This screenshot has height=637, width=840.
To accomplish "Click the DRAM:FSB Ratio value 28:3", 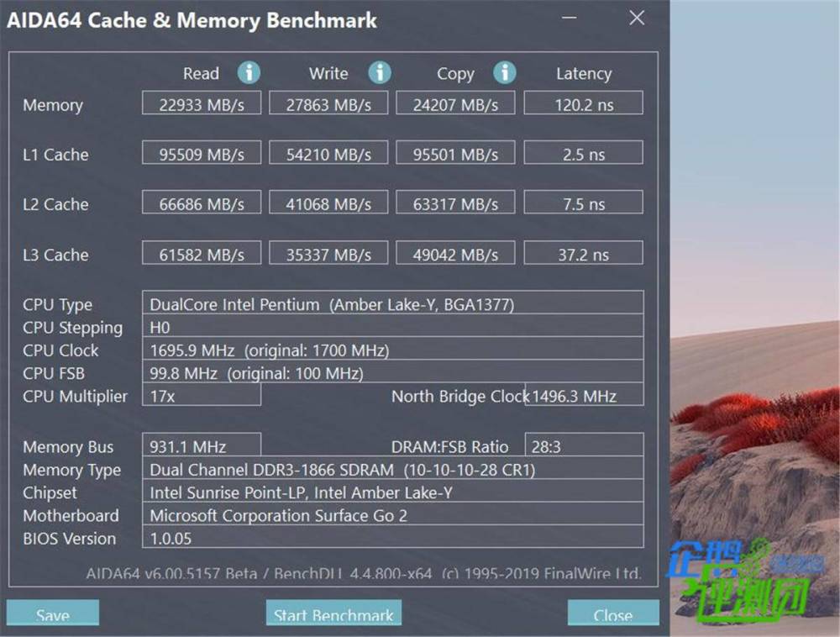I will click(584, 445).
